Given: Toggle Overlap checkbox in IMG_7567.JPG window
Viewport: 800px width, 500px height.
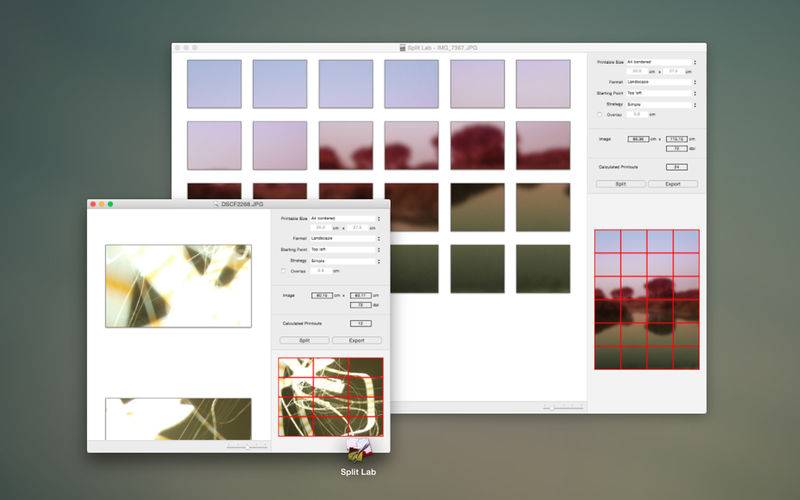Looking at the screenshot, I should [599, 114].
